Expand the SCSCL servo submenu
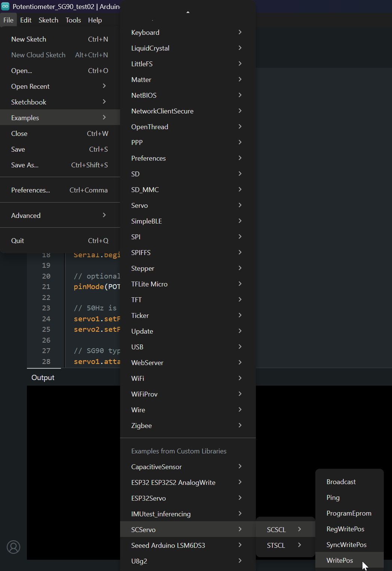392x571 pixels. point(276,529)
